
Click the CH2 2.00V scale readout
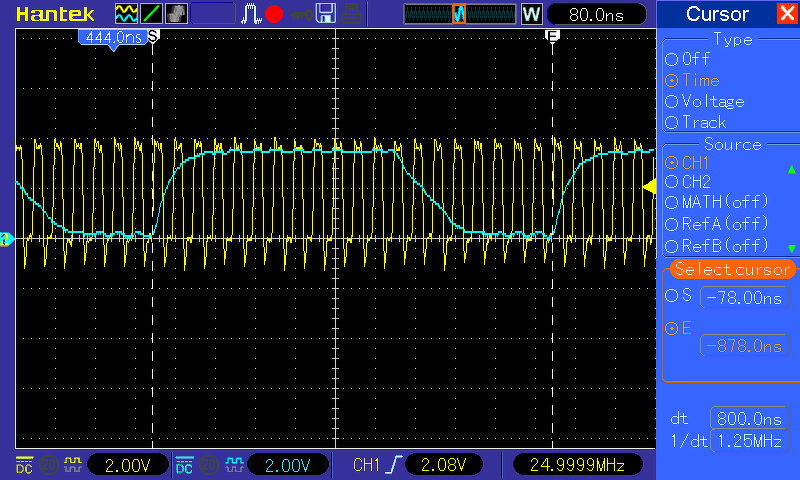click(x=288, y=465)
